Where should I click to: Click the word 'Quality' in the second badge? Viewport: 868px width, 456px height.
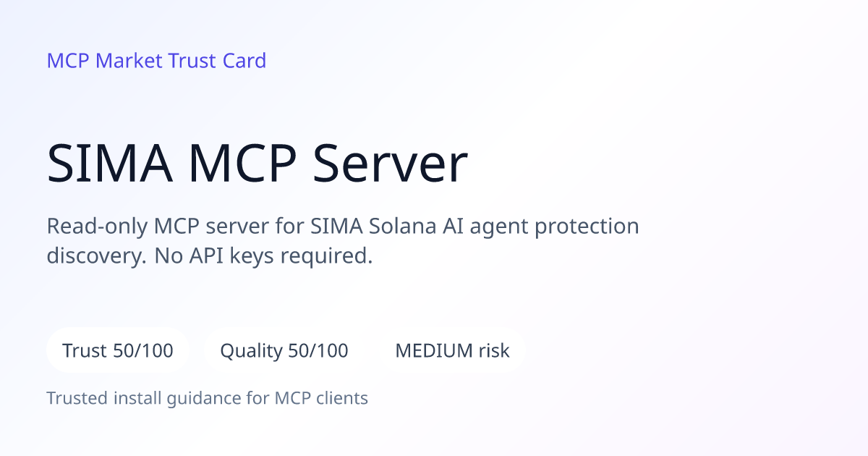click(251, 352)
